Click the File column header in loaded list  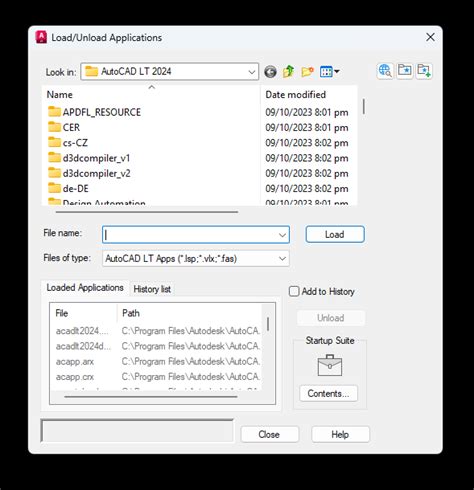tap(84, 313)
